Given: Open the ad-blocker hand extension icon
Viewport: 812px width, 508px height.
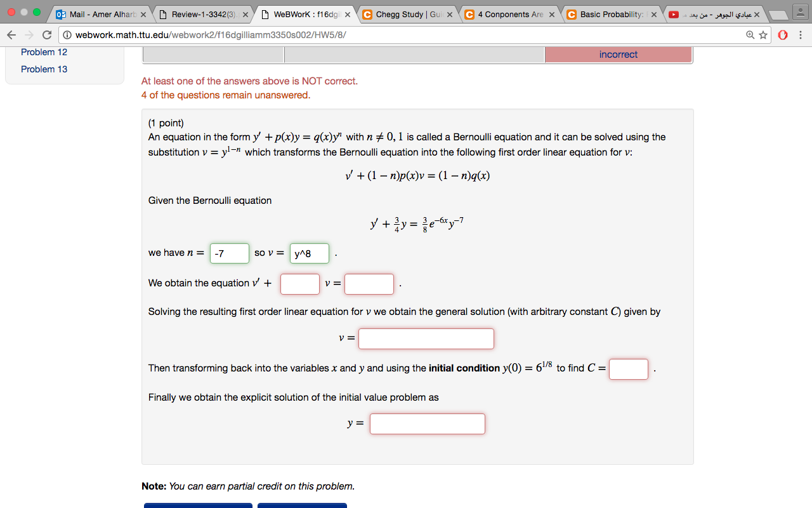Looking at the screenshot, I should tap(782, 36).
